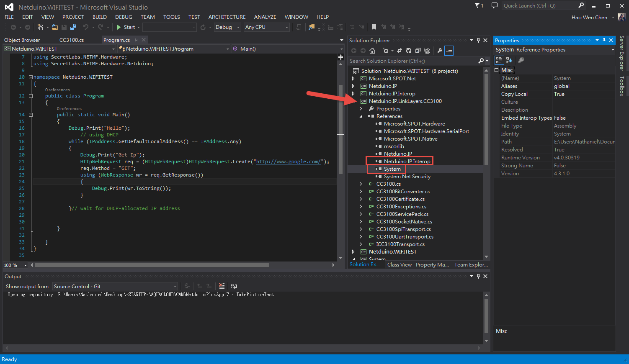Click the Save All toolbar icon
Image resolution: width=629 pixels, height=364 pixels.
tap(73, 27)
